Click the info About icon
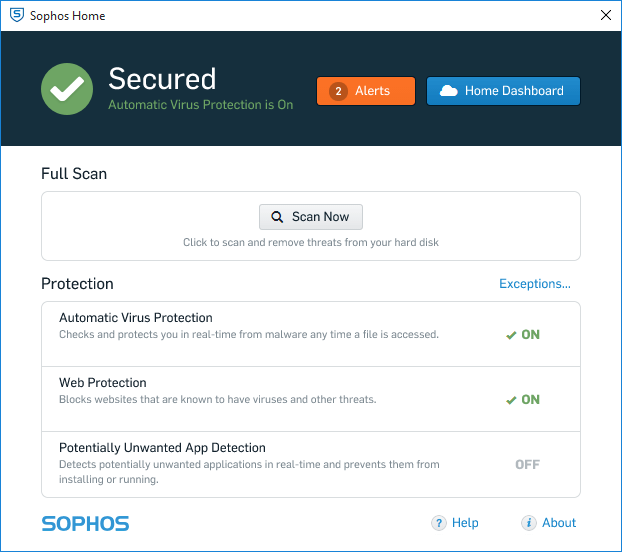 click(x=528, y=523)
